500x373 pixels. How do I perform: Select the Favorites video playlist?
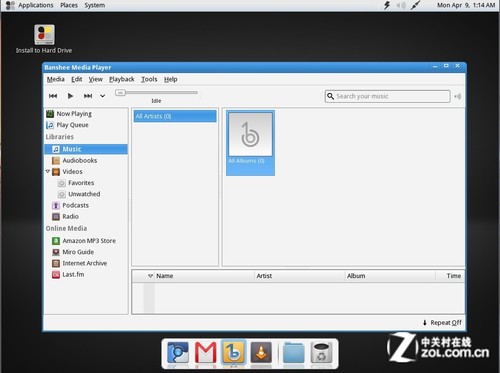click(x=86, y=183)
